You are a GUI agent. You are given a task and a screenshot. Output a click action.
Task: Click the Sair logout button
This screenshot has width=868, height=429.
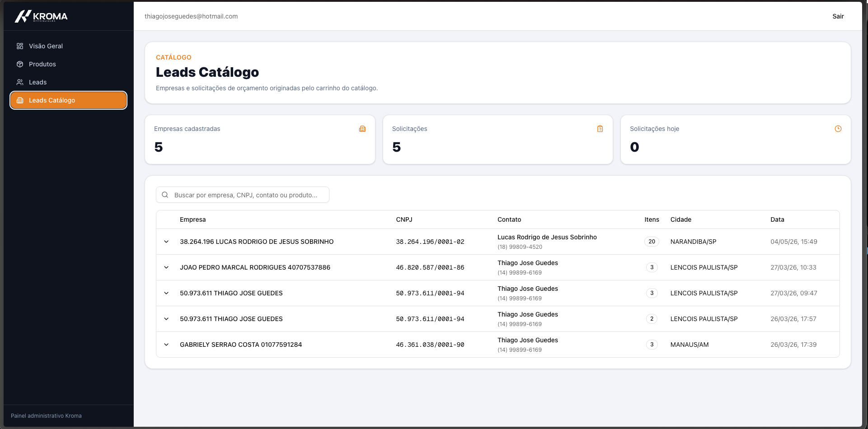tap(838, 16)
